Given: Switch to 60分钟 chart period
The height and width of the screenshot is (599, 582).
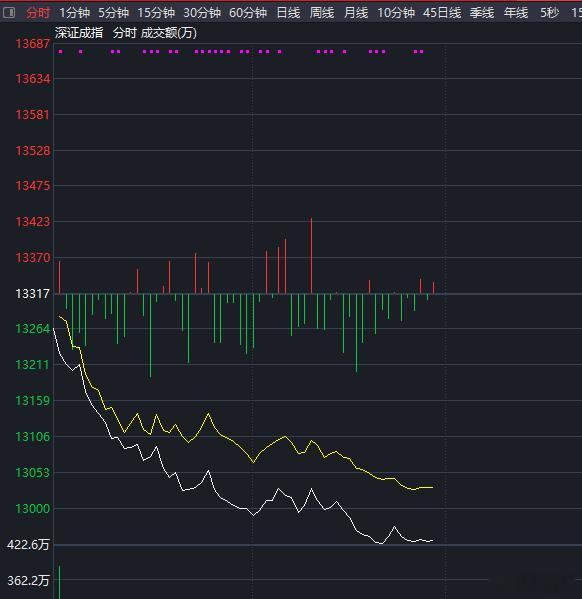Looking at the screenshot, I should [x=248, y=13].
